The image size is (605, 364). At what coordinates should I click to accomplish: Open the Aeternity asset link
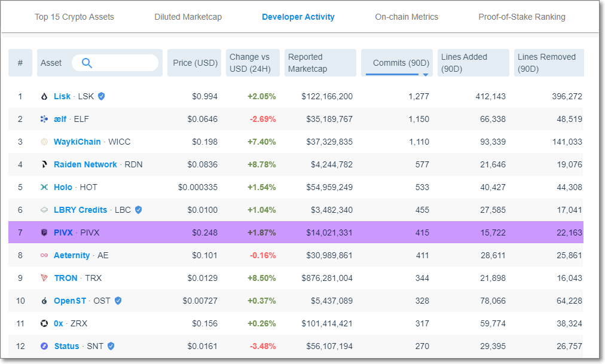[72, 255]
